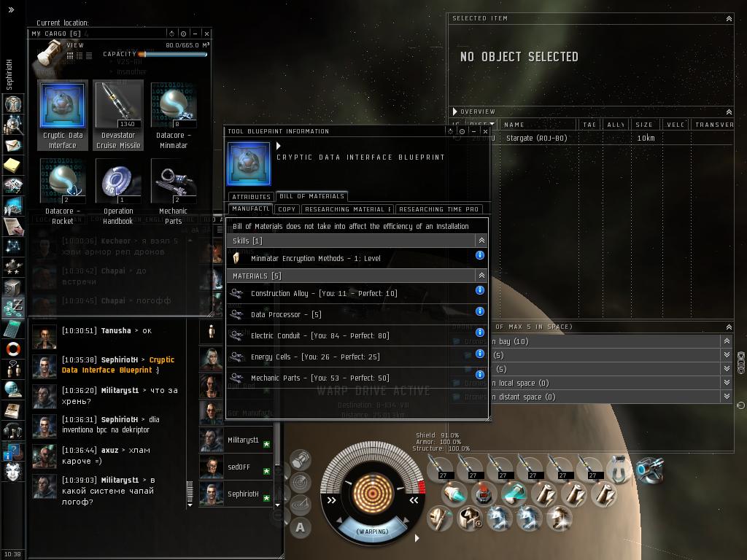747x560 pixels.
Task: Set full speed with the >> button
Action: (x=332, y=500)
